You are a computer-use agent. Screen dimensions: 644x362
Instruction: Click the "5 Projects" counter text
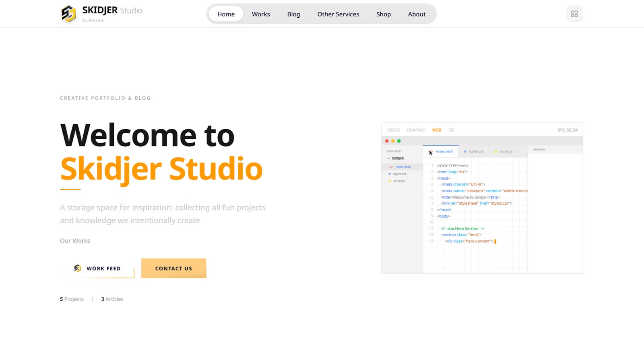(72, 299)
